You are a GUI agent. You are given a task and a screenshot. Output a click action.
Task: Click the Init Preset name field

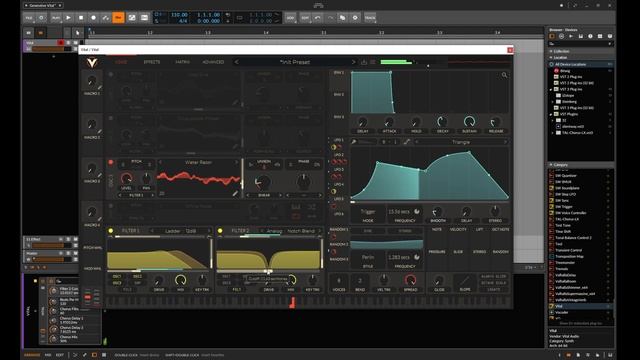(x=295, y=62)
